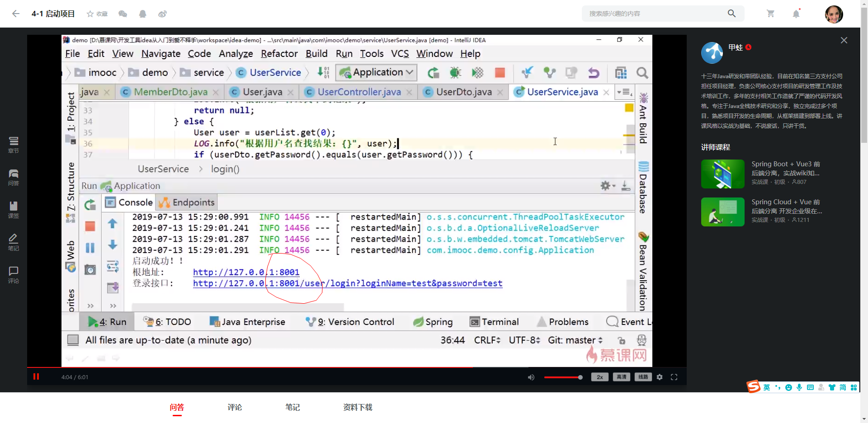Open the login interface URL link in the console
The height and width of the screenshot is (423, 868).
pos(348,283)
